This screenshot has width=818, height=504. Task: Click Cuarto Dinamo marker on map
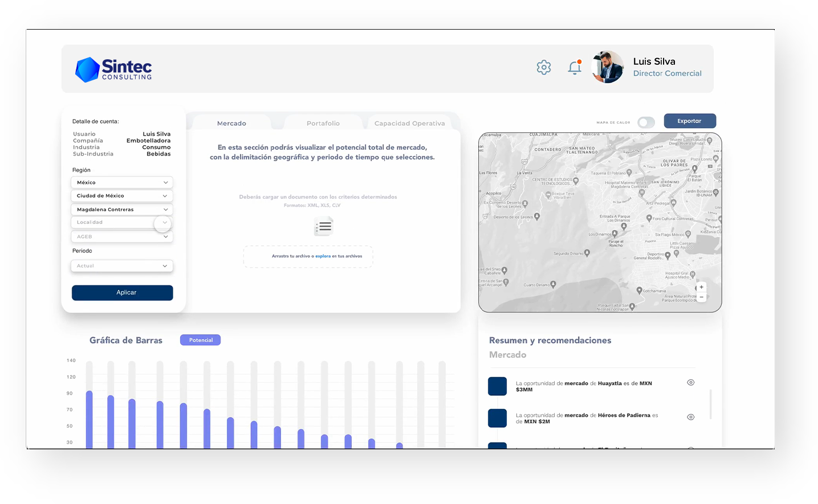(x=554, y=284)
